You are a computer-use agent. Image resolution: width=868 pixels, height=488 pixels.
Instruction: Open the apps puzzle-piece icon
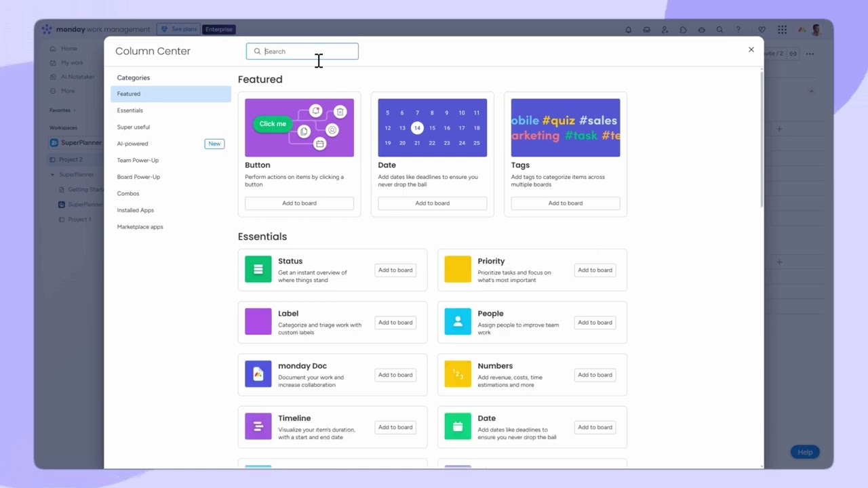pyautogui.click(x=683, y=30)
